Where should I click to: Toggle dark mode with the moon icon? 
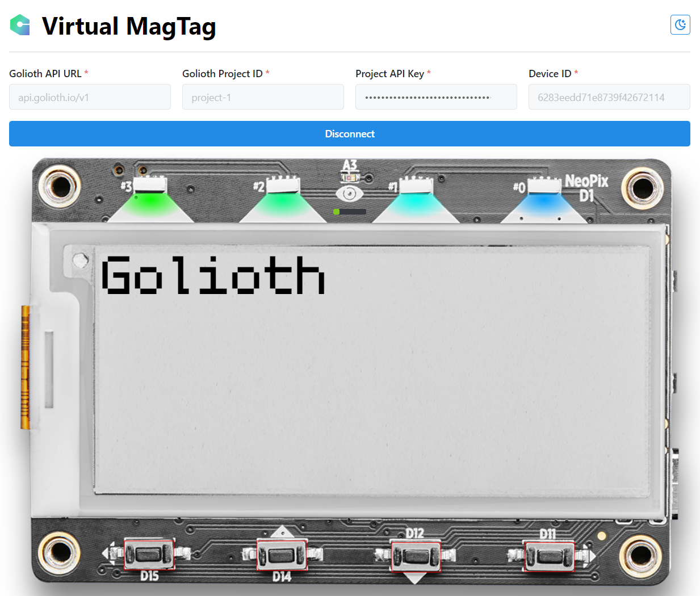click(x=680, y=25)
